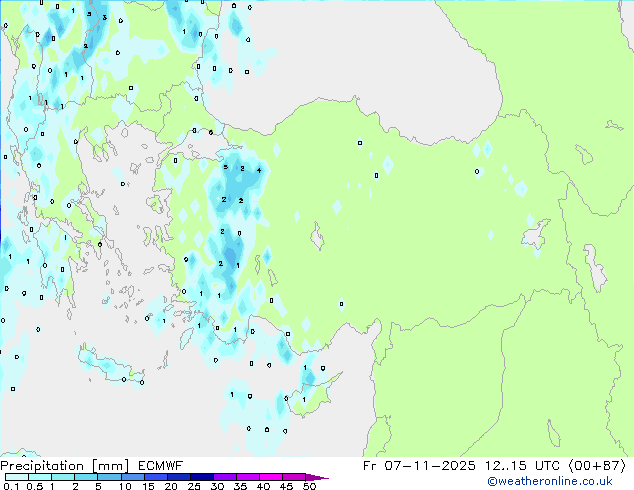Select the 15–20 mm legend swatch
The image size is (634, 490).
click(x=156, y=477)
